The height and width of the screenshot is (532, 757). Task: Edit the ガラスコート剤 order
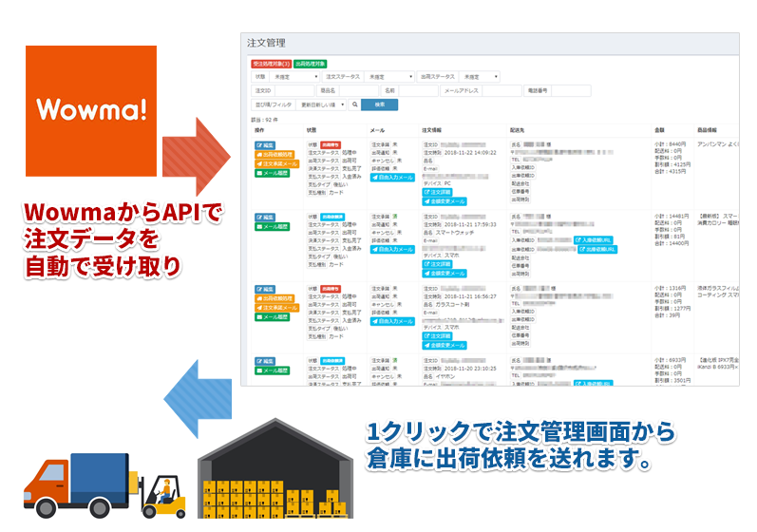(265, 289)
